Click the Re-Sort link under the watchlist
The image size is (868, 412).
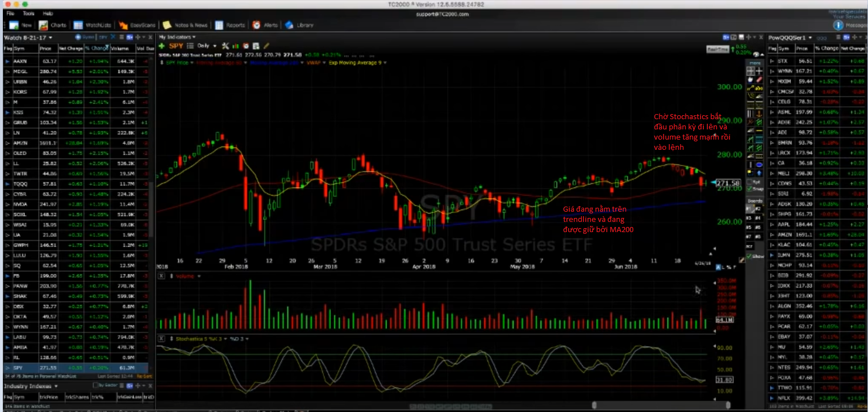coord(145,376)
